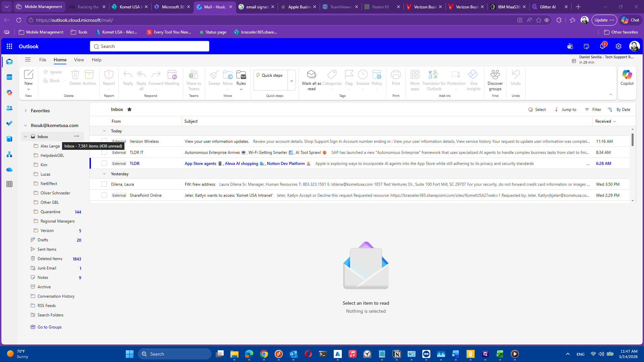This screenshot has width=644, height=362.
Task: Click the message list scrollbar thumb
Action: (x=633, y=139)
